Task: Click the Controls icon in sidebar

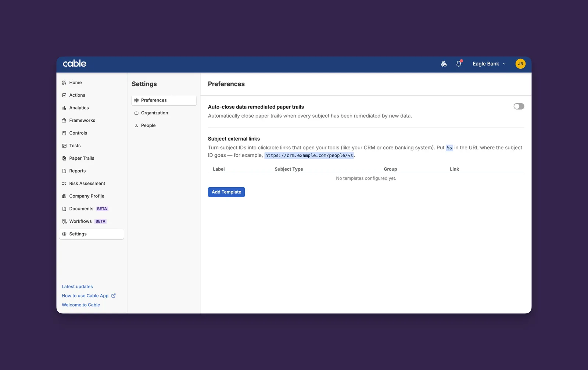Action: 64,133
